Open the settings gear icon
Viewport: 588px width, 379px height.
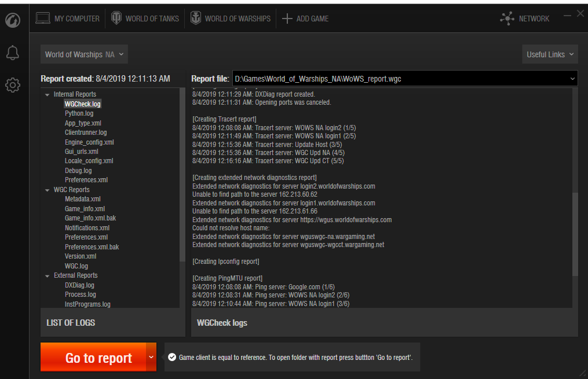pos(13,86)
